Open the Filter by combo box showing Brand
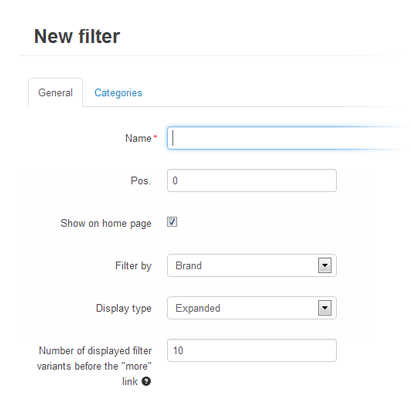Image resolution: width=410 pixels, height=410 pixels. pos(252,266)
